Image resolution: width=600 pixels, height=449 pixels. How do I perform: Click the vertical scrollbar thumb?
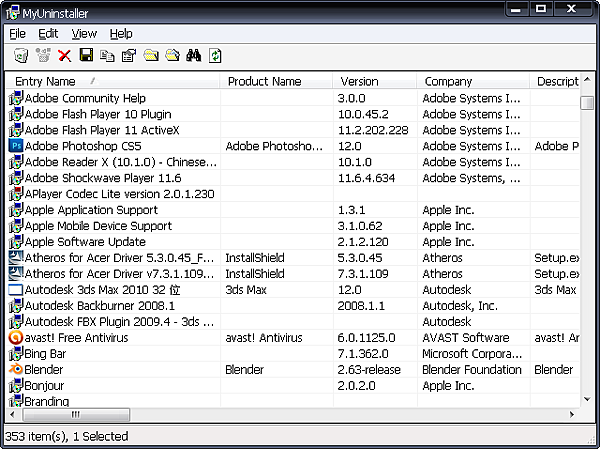pos(587,103)
